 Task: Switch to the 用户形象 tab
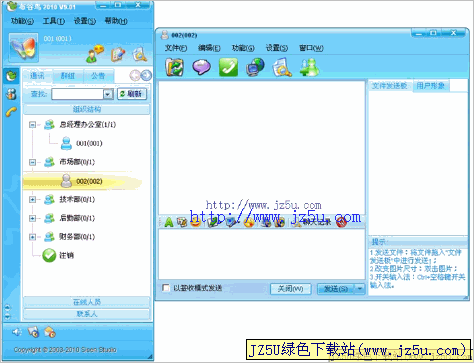[x=430, y=86]
